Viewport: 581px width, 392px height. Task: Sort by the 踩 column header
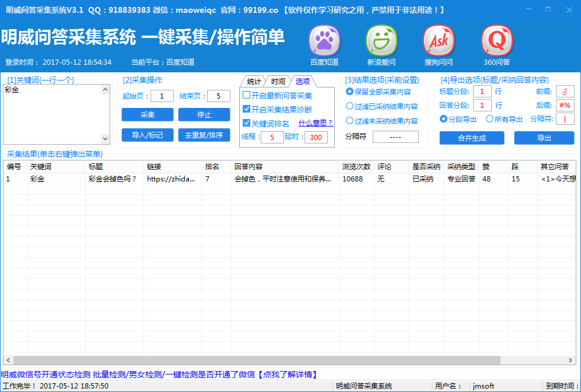523,167
